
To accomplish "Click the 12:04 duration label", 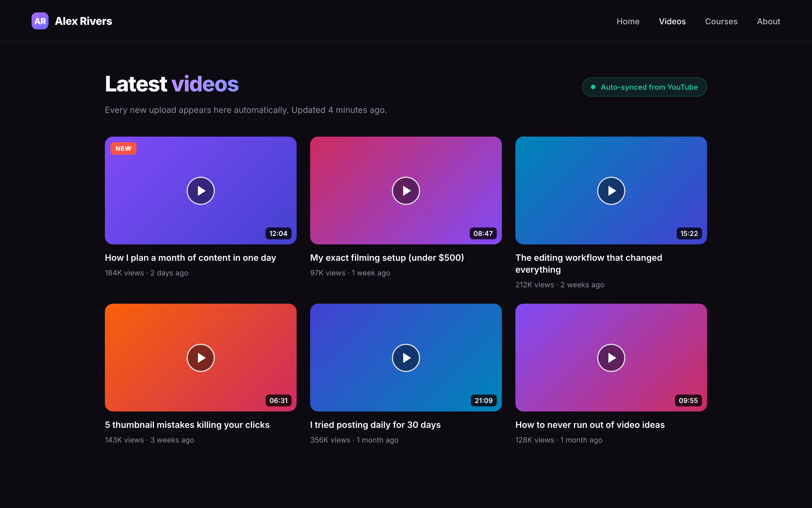I will 278,233.
